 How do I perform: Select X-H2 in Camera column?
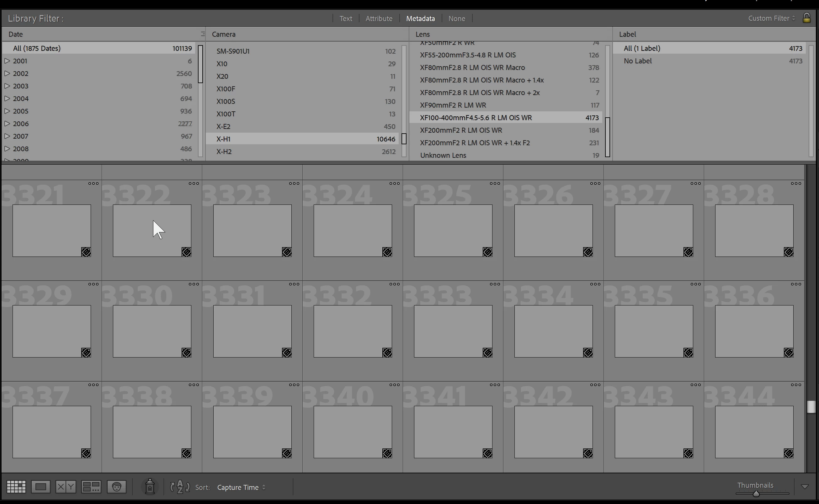(224, 152)
